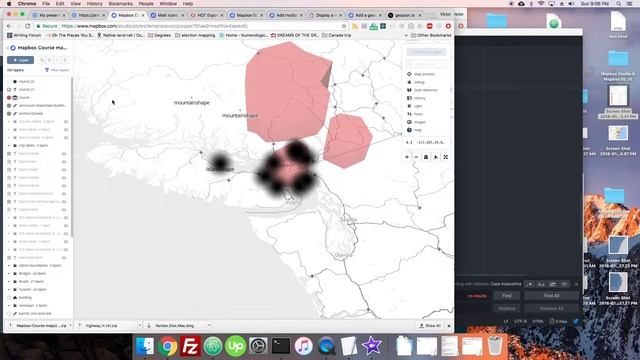Click the red color swatch of Course layer
This screenshot has height=360, width=640.
[9, 98]
